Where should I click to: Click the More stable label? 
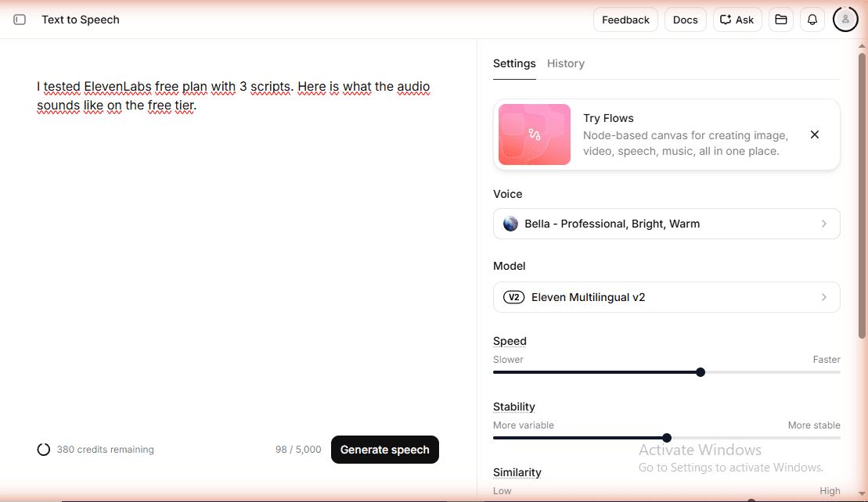point(814,425)
